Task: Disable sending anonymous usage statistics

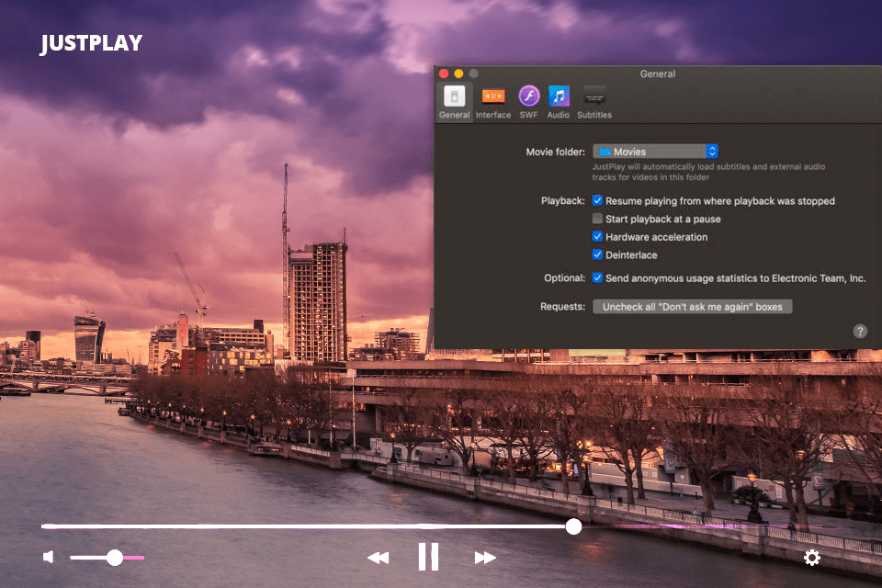Action: tap(598, 277)
